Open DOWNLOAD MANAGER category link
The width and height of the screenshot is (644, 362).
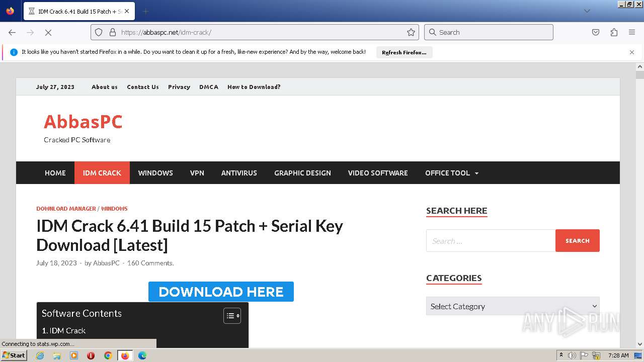[x=66, y=209]
